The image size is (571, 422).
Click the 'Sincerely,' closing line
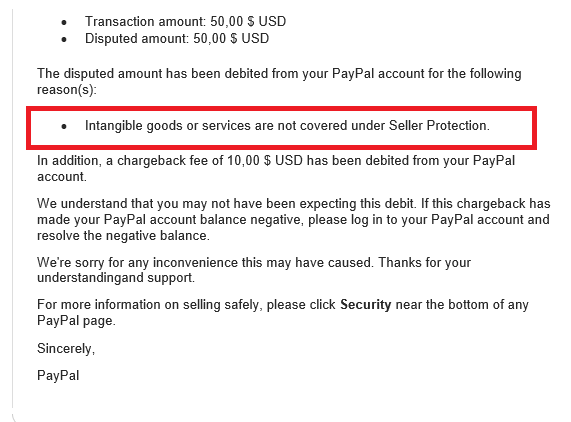[66, 349]
